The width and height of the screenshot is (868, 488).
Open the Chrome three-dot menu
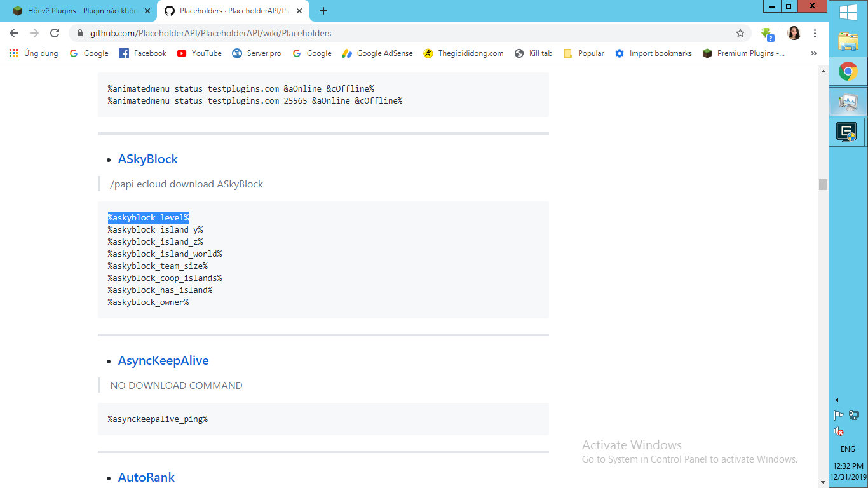pos(815,33)
